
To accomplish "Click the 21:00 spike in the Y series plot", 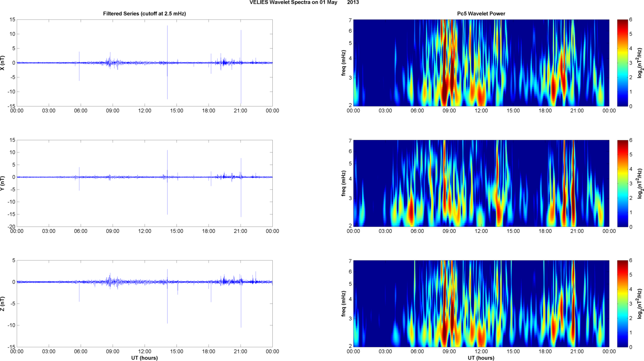I will 241,187.
